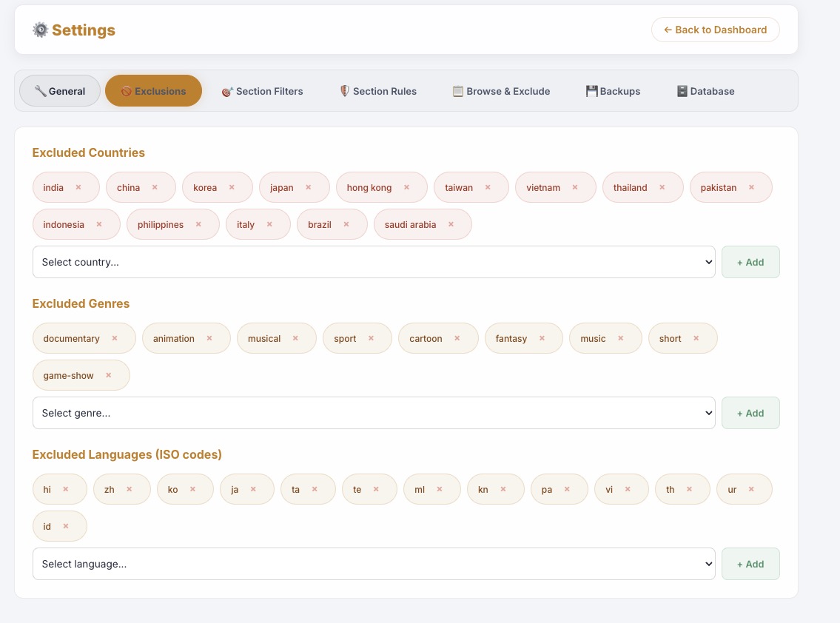840x623 pixels.
Task: Click Back to Dashboard button
Action: 716,30
